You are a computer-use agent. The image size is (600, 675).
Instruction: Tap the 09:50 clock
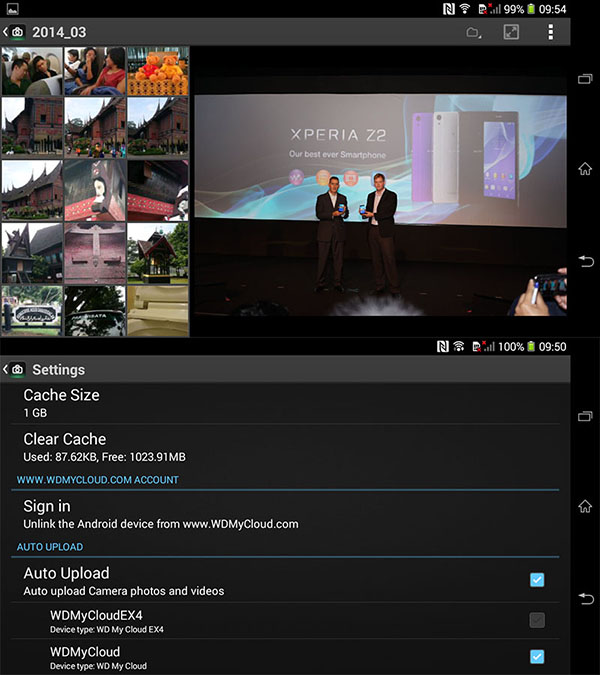[x=553, y=347]
